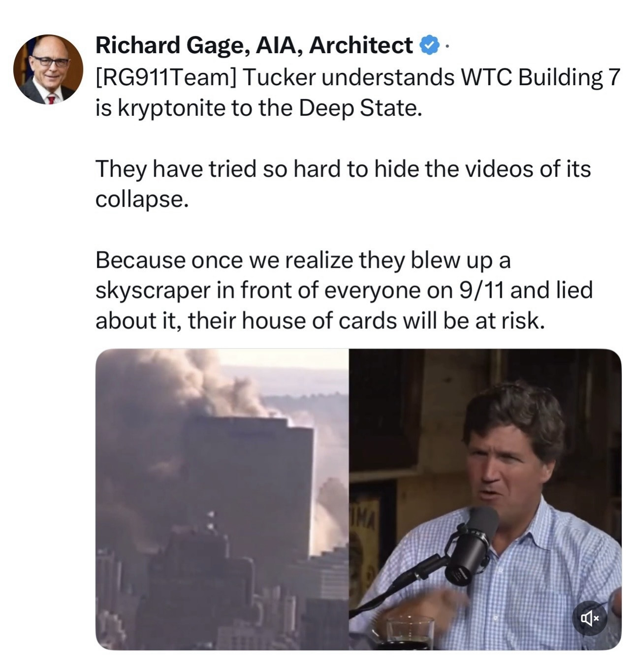This screenshot has height=672, width=635.
Task: Click the man in checkered shirt video pane
Action: tap(485, 499)
